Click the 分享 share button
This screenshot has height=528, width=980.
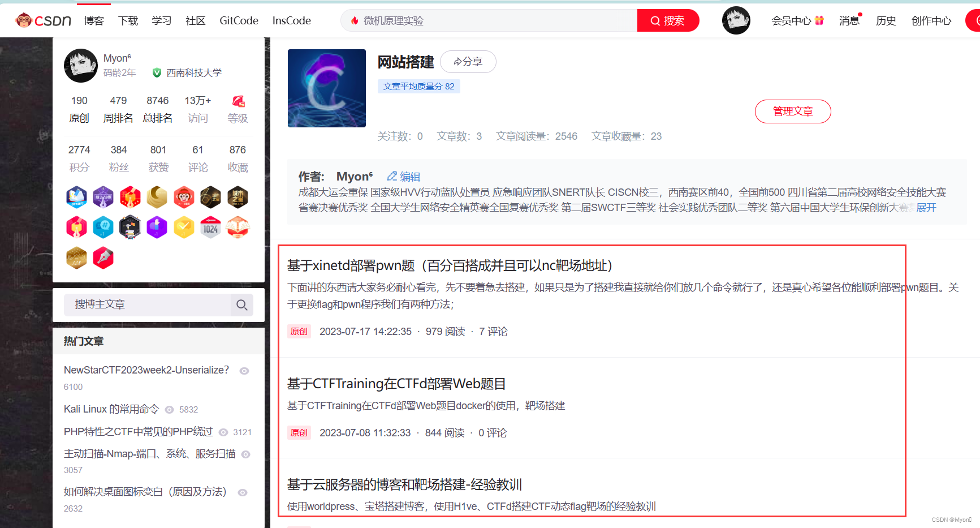pyautogui.click(x=468, y=62)
